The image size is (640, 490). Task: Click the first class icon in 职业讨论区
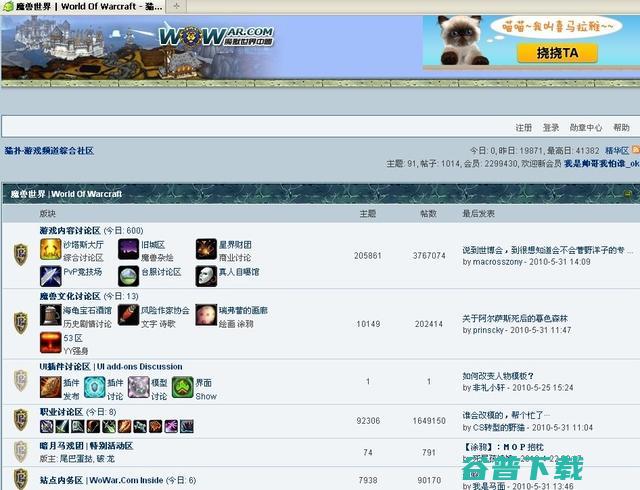coord(47,426)
